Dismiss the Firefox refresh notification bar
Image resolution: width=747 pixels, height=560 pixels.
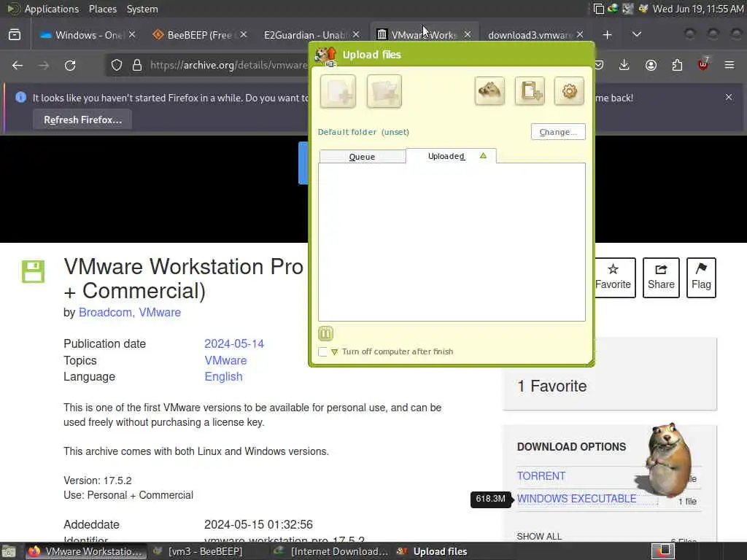tap(729, 97)
